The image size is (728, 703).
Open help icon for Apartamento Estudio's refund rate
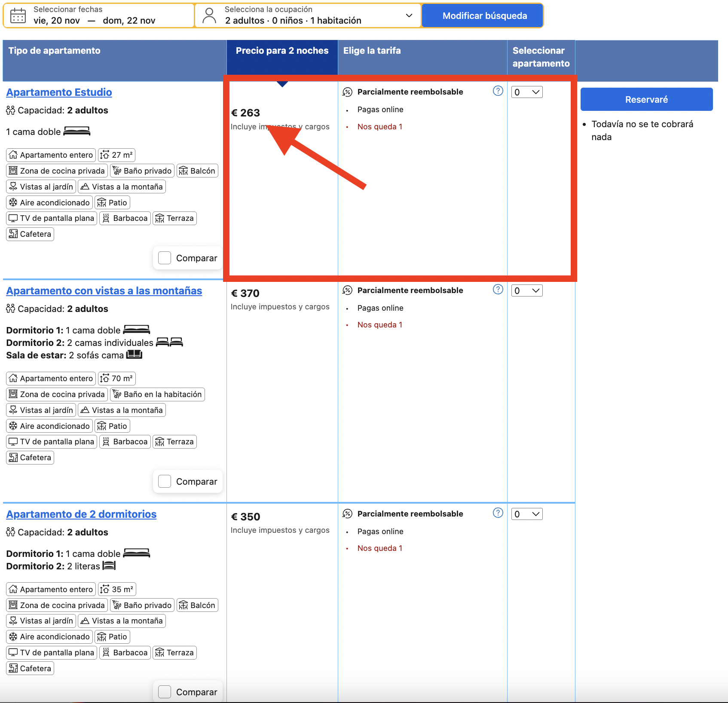[498, 91]
